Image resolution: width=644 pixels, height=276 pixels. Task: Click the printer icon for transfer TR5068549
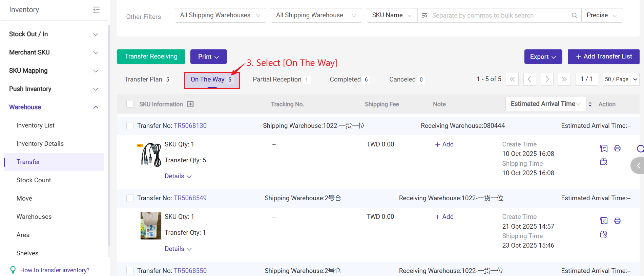(617, 221)
